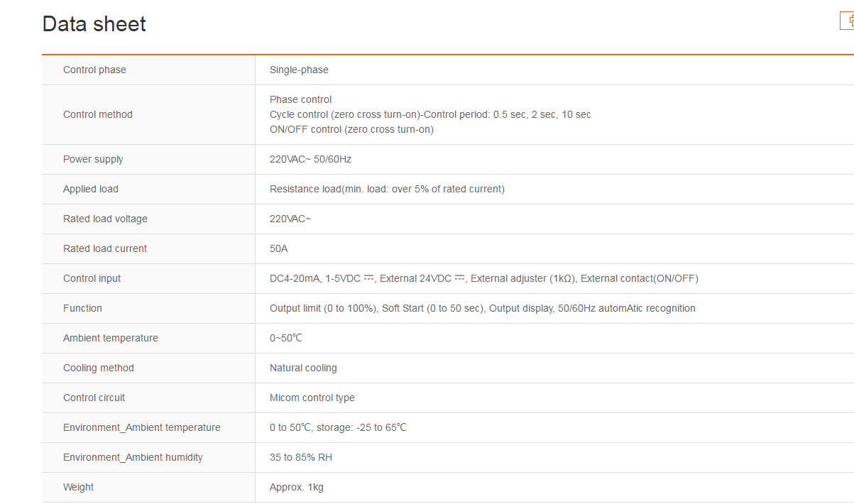Screen dimensions: 854x504
Task: Click the orange print icon button
Action: point(848,21)
